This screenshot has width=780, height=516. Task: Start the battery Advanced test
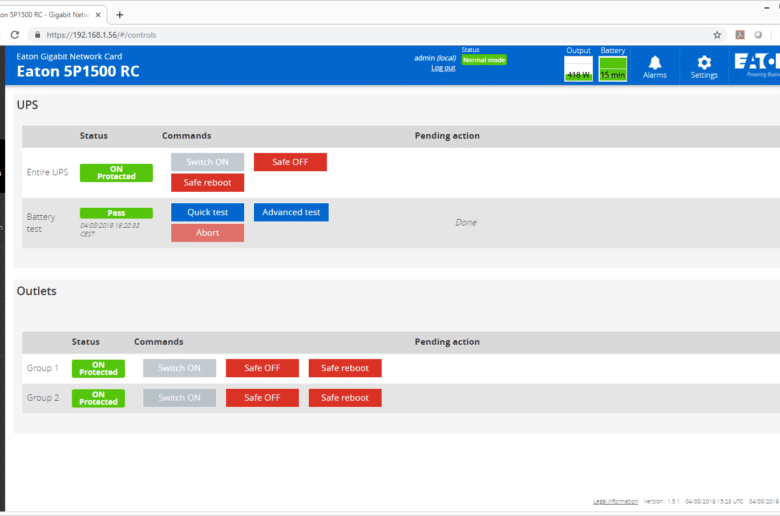pyautogui.click(x=291, y=212)
